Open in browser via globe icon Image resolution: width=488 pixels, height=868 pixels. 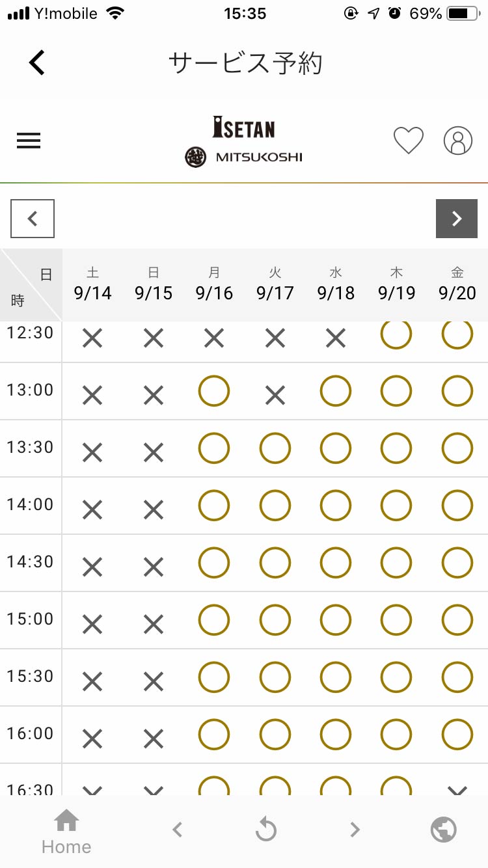(x=444, y=830)
